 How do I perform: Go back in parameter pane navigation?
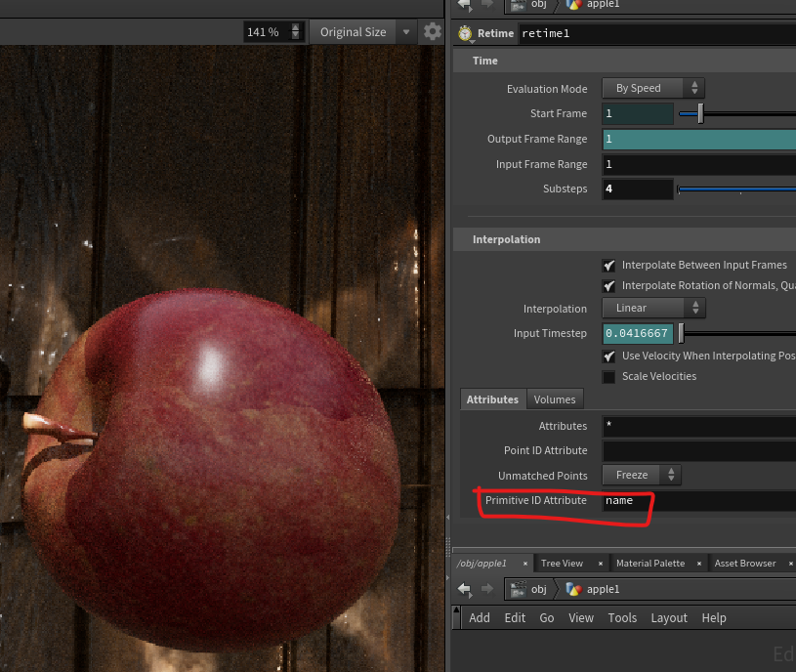pyautogui.click(x=465, y=5)
